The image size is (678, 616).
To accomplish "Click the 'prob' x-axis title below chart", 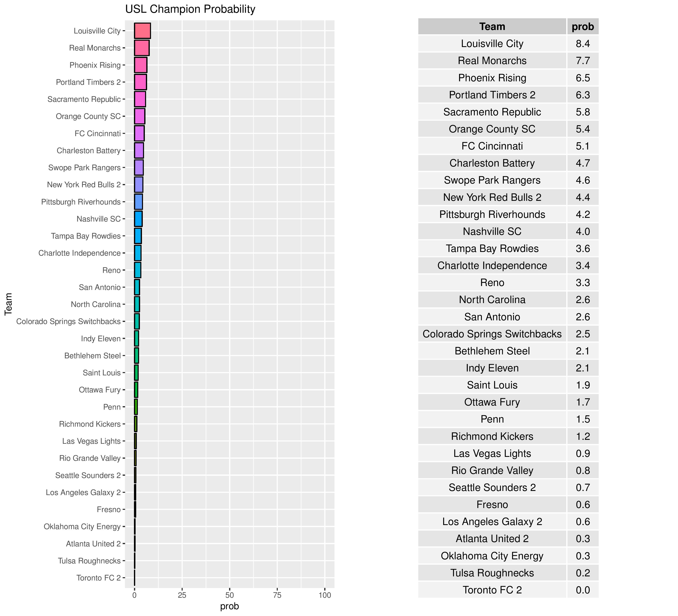I will (x=229, y=606).
